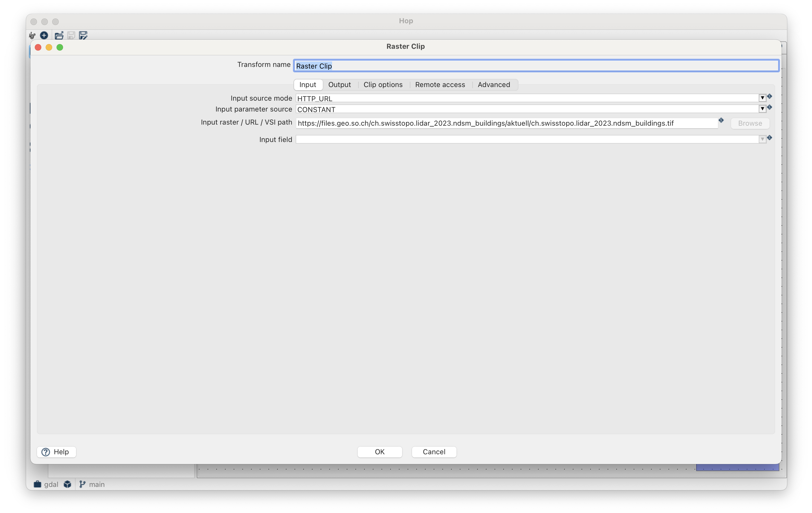Screen dimensions: 812x513
Task: Open the Clip options tab
Action: point(383,85)
